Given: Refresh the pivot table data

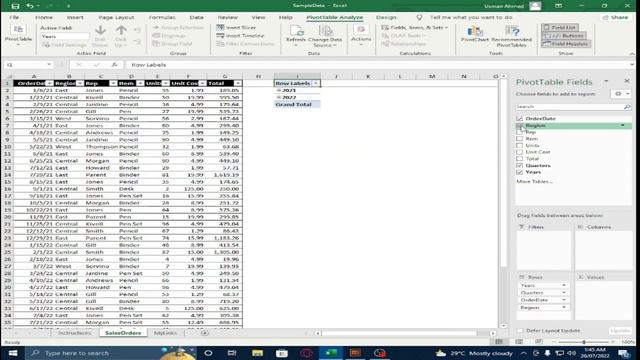Looking at the screenshot, I should tap(296, 35).
